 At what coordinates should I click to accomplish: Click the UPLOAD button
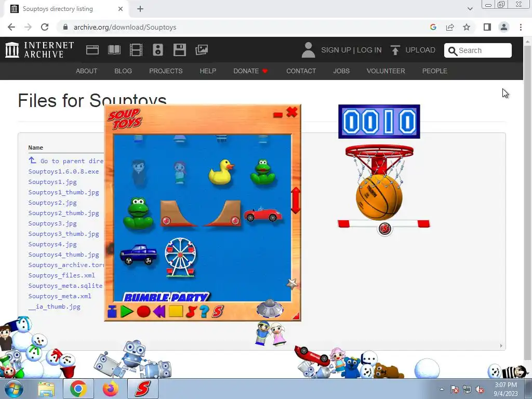tap(413, 50)
